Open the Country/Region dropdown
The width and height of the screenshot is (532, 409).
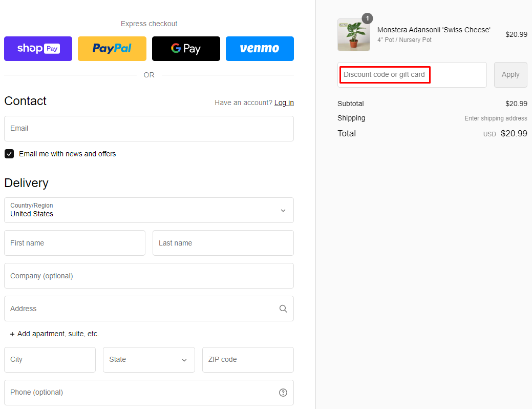(x=148, y=210)
